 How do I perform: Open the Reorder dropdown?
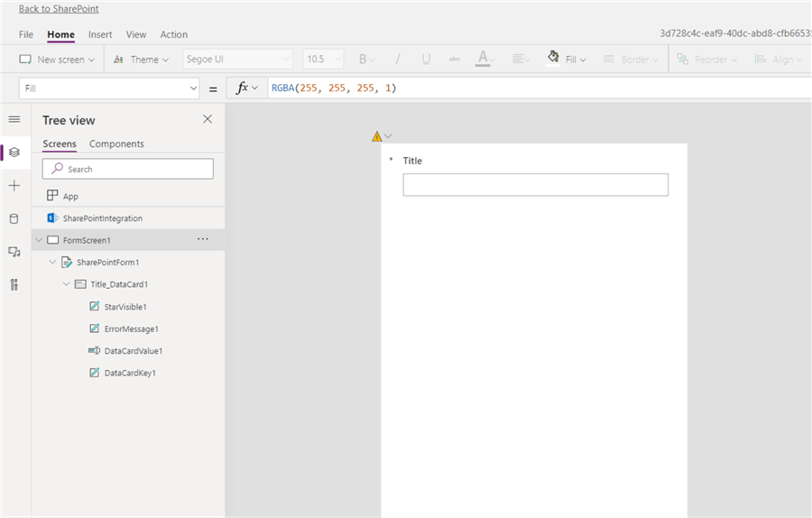(x=706, y=60)
